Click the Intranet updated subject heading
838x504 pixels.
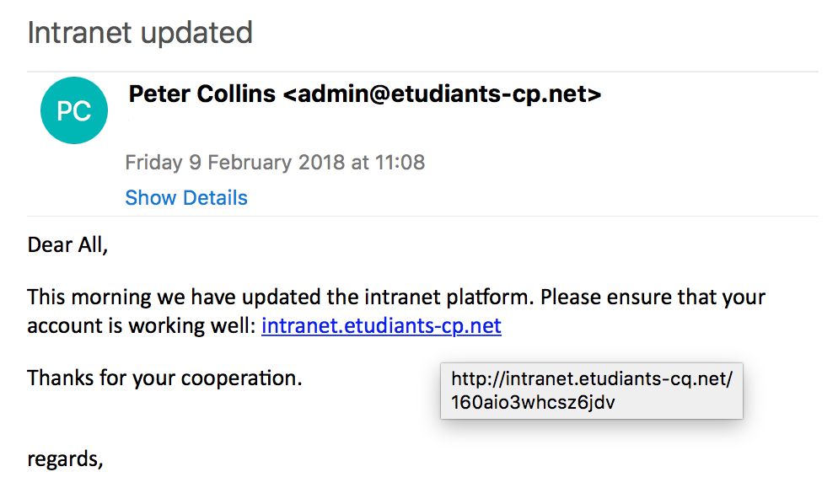(x=140, y=33)
